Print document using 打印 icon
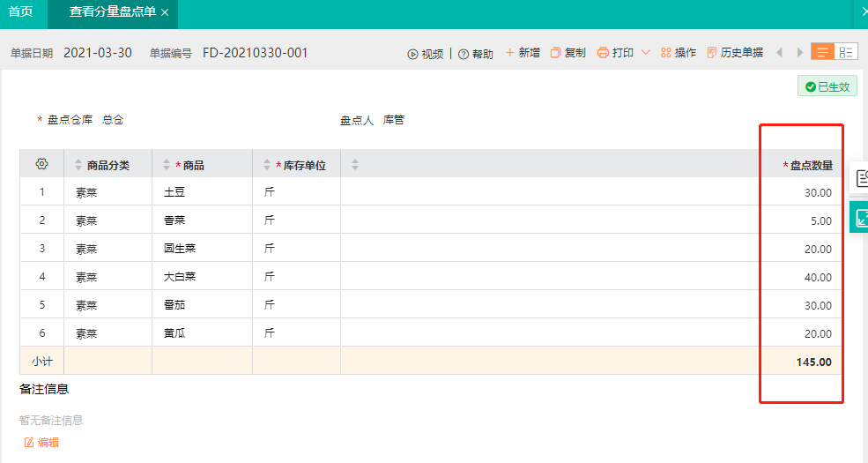The height and width of the screenshot is (463, 868). (603, 53)
